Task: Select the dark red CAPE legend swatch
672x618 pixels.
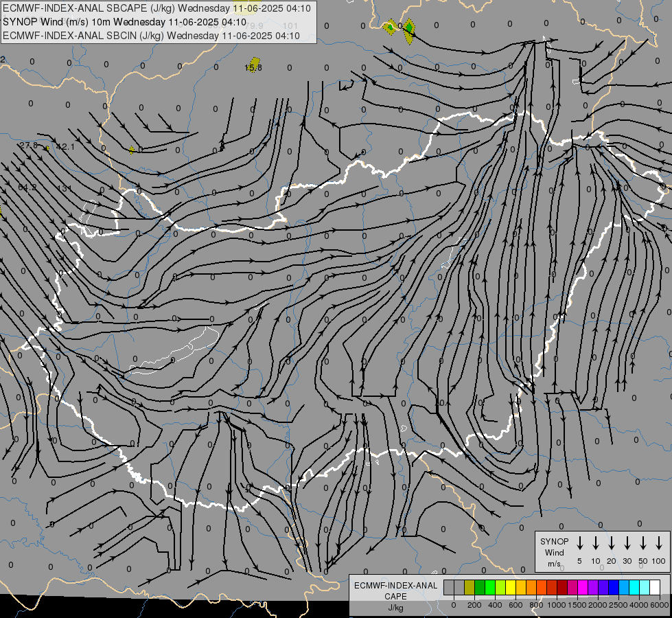Action: coord(562,588)
